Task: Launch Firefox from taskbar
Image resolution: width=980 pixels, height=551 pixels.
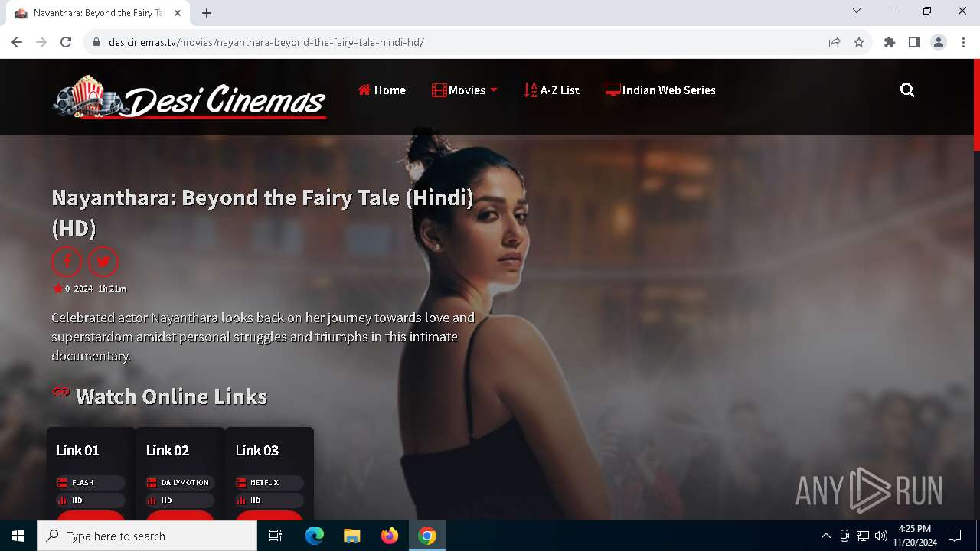Action: (390, 536)
